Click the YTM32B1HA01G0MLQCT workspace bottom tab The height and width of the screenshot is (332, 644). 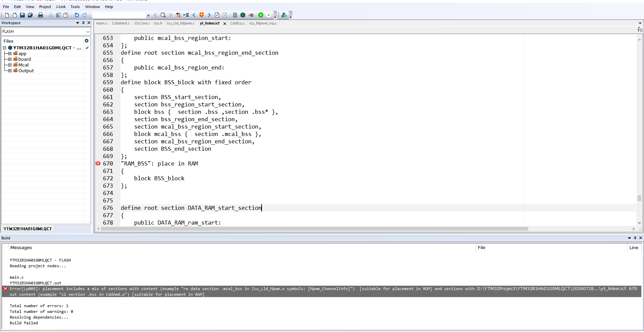pos(28,229)
